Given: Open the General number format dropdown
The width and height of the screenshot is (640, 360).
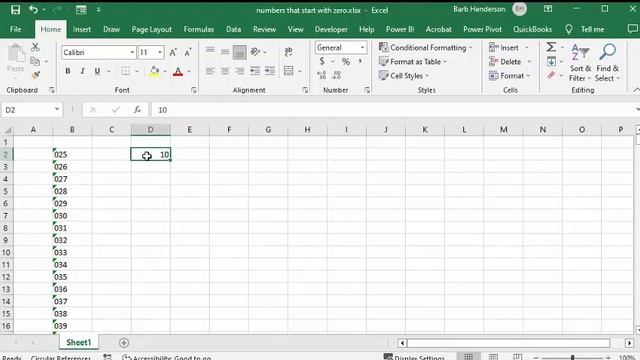Looking at the screenshot, I should pos(362,48).
